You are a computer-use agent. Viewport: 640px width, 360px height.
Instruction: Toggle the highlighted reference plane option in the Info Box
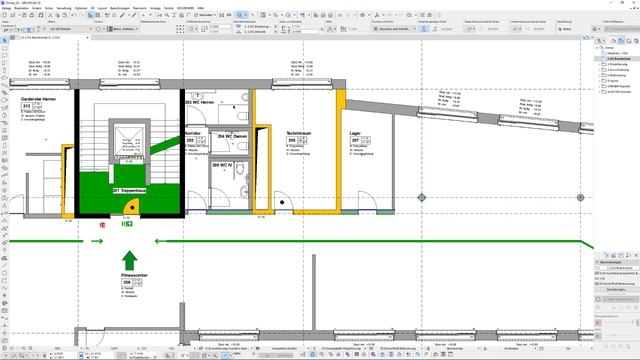click(x=424, y=29)
